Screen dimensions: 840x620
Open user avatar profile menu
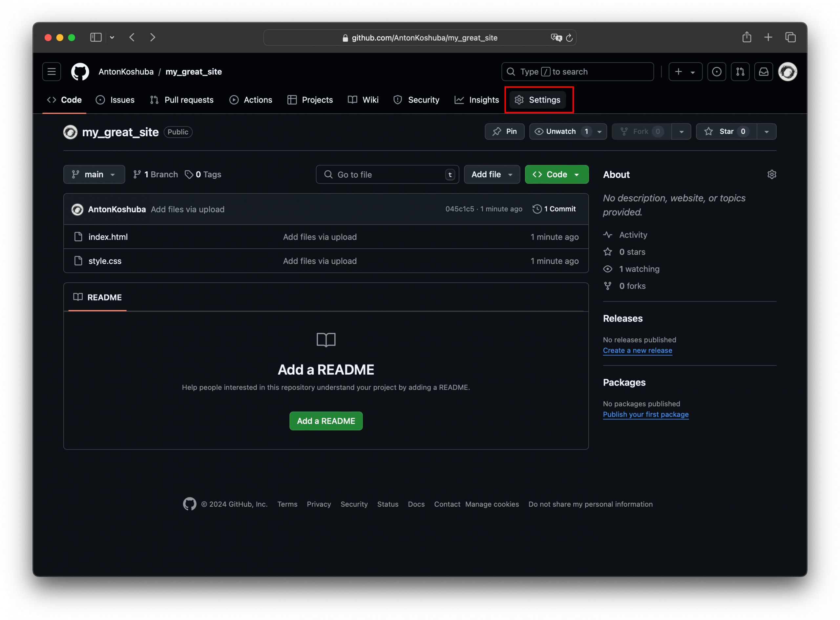787,72
